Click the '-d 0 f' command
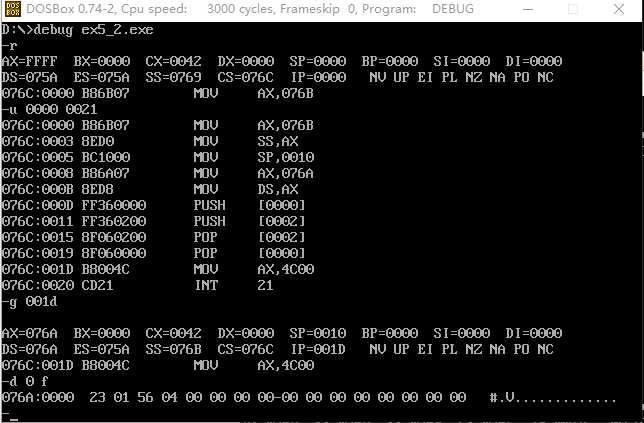The height and width of the screenshot is (423, 644). 25,382
